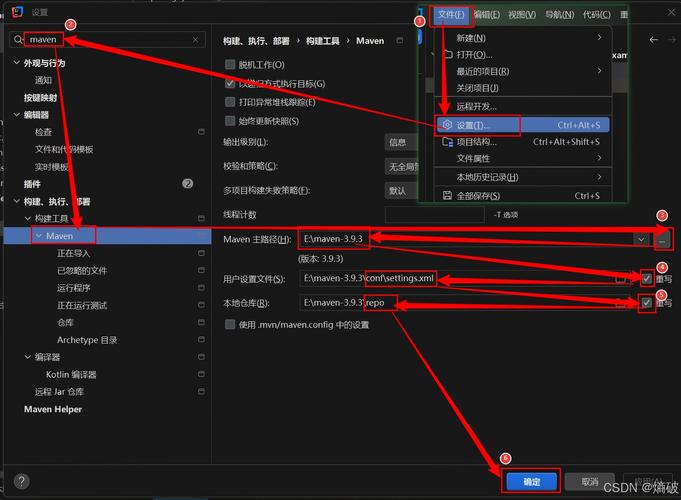Screen dimensions: 681x500
Task: Open the 代码(C) menu
Action: coord(596,15)
